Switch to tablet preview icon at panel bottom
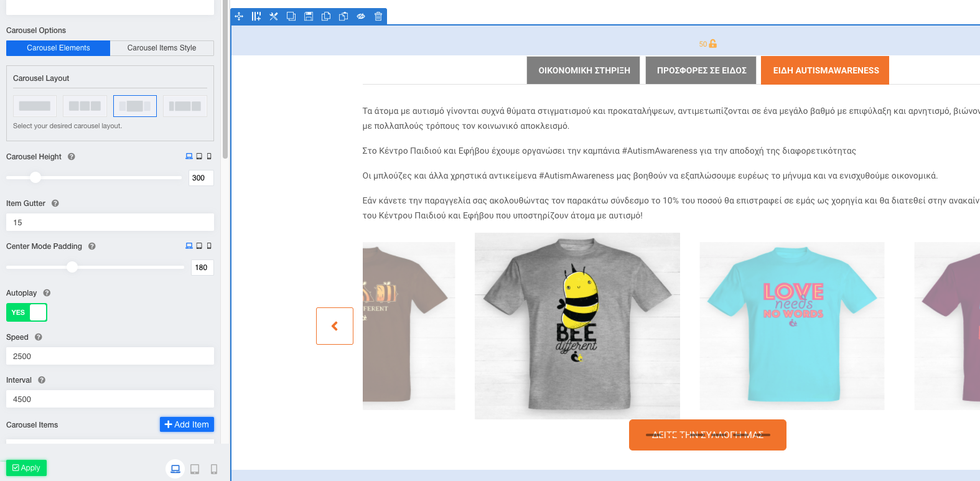The height and width of the screenshot is (481, 980). [x=195, y=469]
